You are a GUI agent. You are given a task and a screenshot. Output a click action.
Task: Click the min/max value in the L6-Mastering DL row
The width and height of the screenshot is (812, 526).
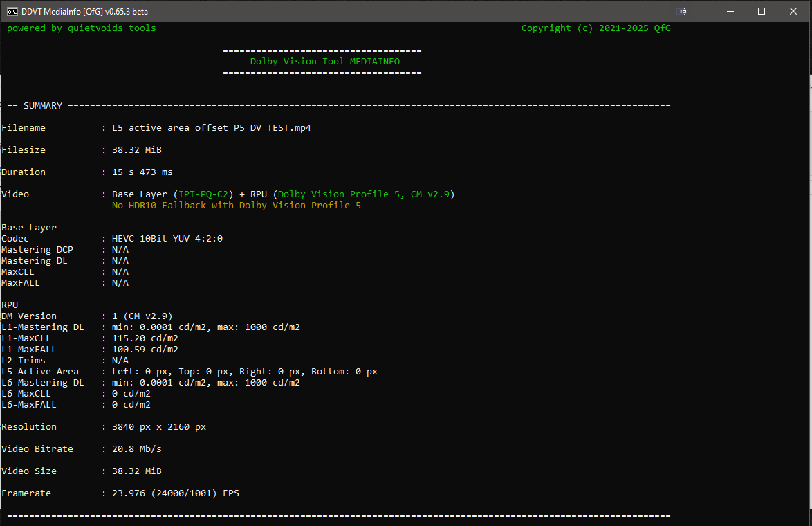206,383
